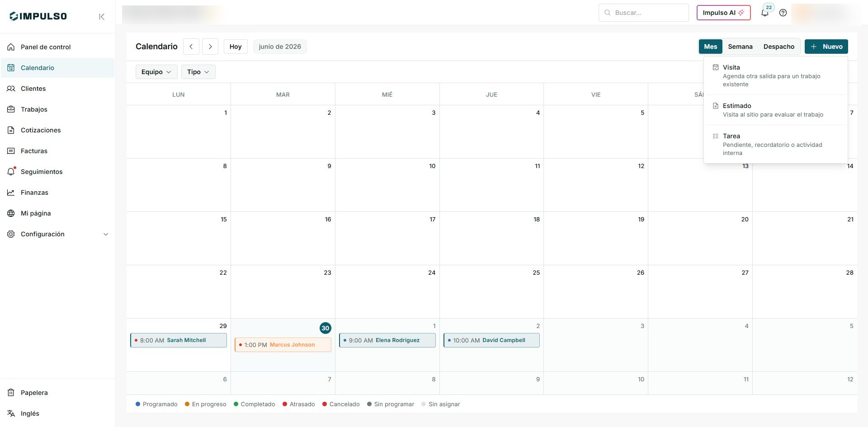Click the Seguimientos bell icon

[11, 172]
